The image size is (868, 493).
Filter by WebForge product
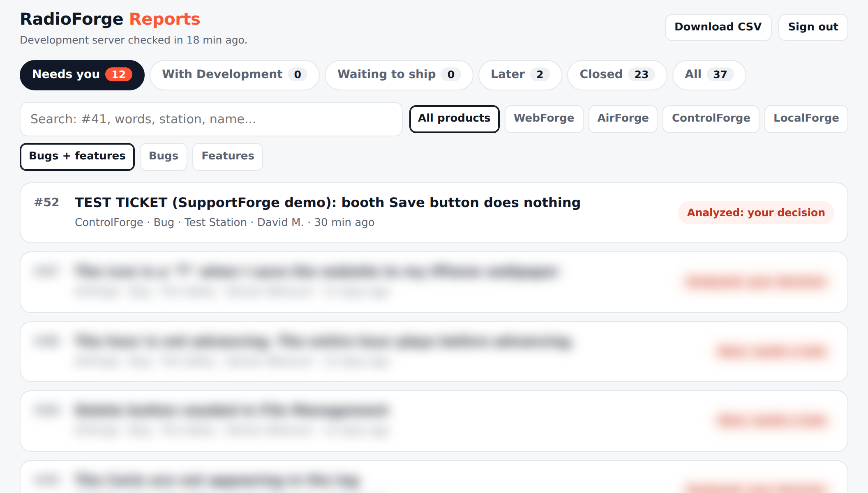[544, 119]
